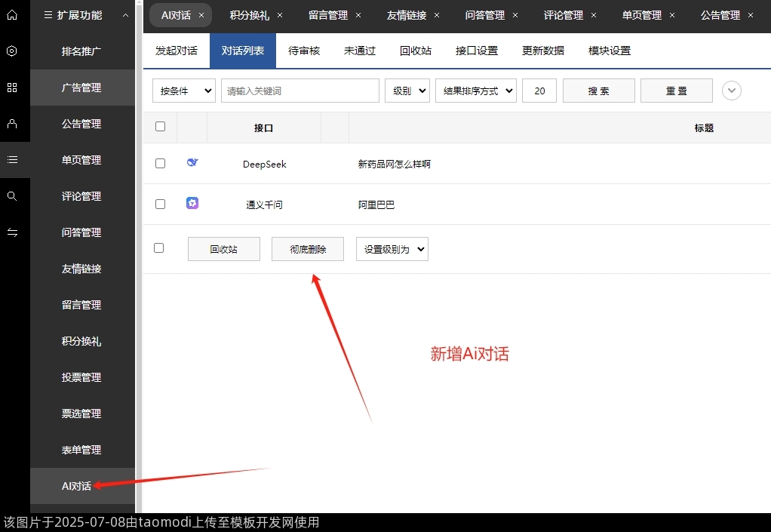Click the keyword input field

click(299, 91)
